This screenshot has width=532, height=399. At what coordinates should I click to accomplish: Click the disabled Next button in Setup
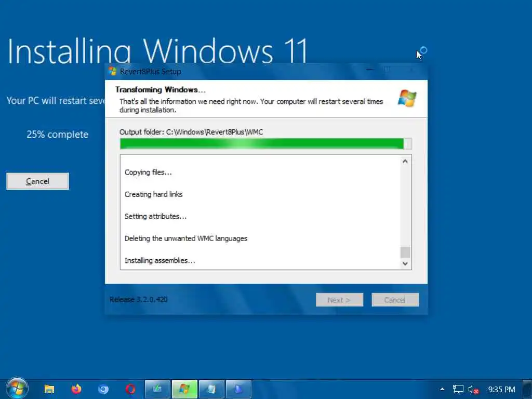pos(339,300)
